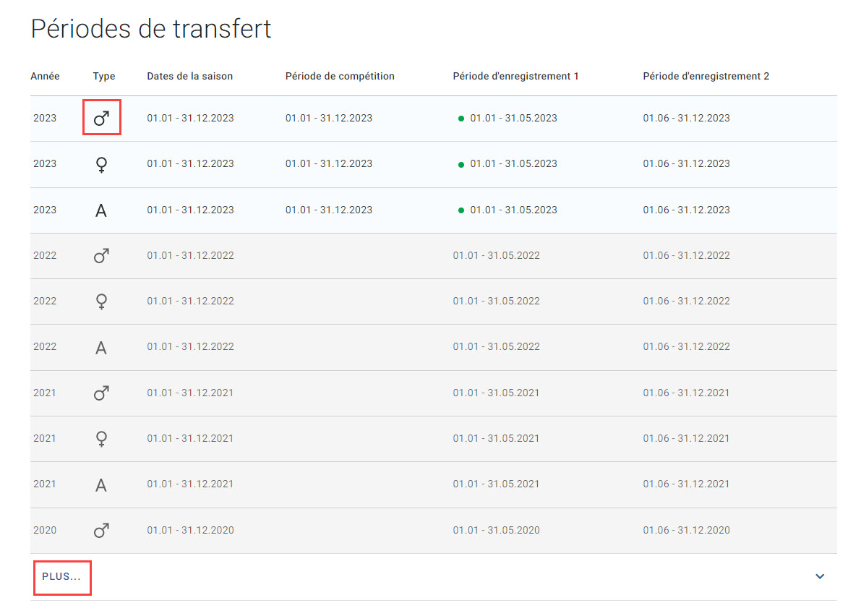Click the female symbol icon for 2022
Screen dimensions: 861x616
point(102,301)
